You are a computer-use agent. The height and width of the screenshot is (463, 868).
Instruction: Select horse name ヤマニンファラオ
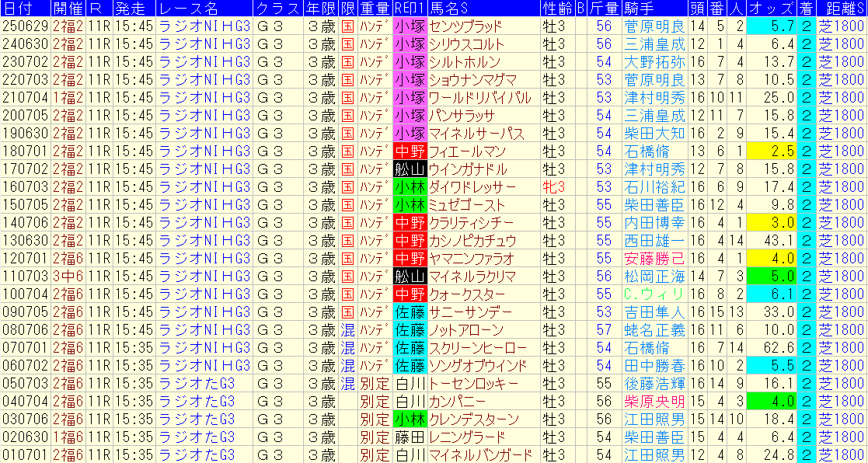point(472,259)
